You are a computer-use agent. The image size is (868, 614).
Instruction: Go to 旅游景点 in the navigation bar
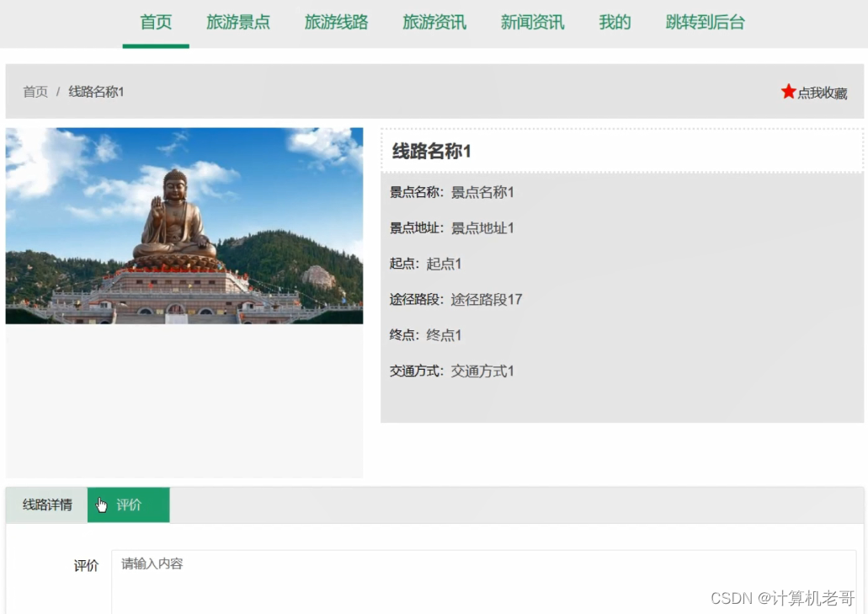coord(238,23)
